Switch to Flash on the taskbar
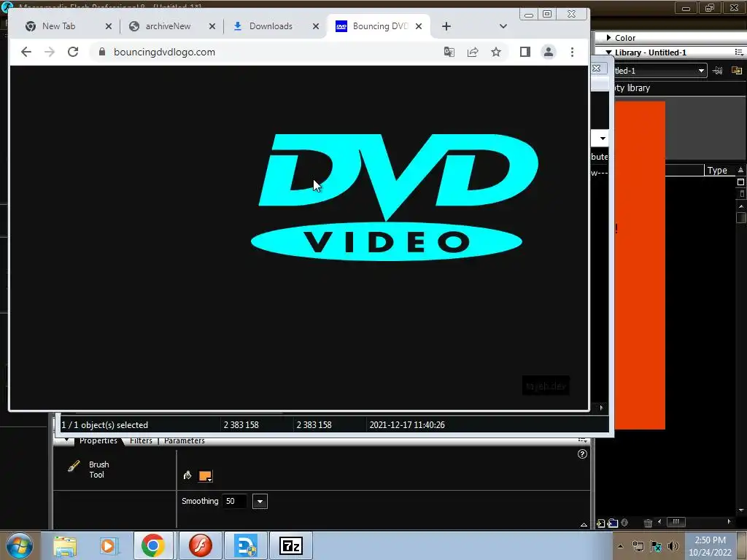The width and height of the screenshot is (747, 560). (201, 545)
